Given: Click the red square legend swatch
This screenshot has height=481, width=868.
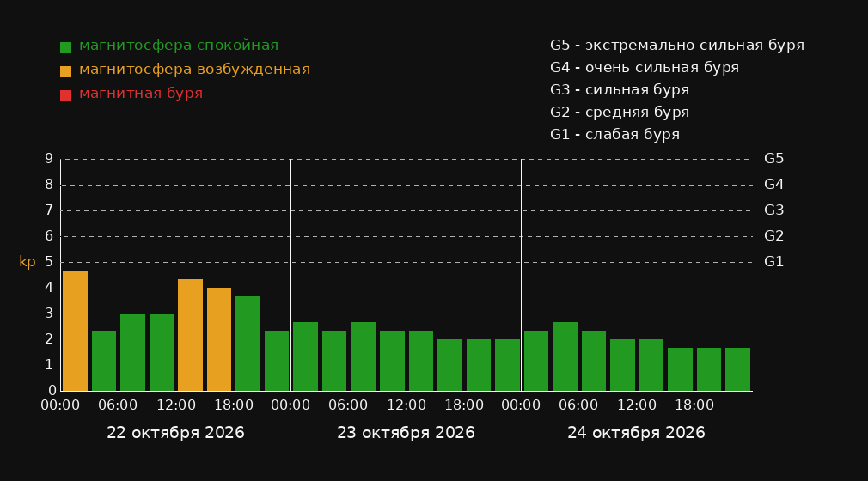Looking at the screenshot, I should tap(65, 95).
